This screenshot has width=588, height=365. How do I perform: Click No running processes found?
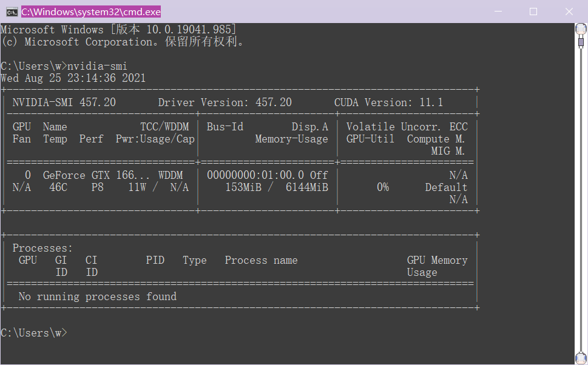click(x=98, y=296)
